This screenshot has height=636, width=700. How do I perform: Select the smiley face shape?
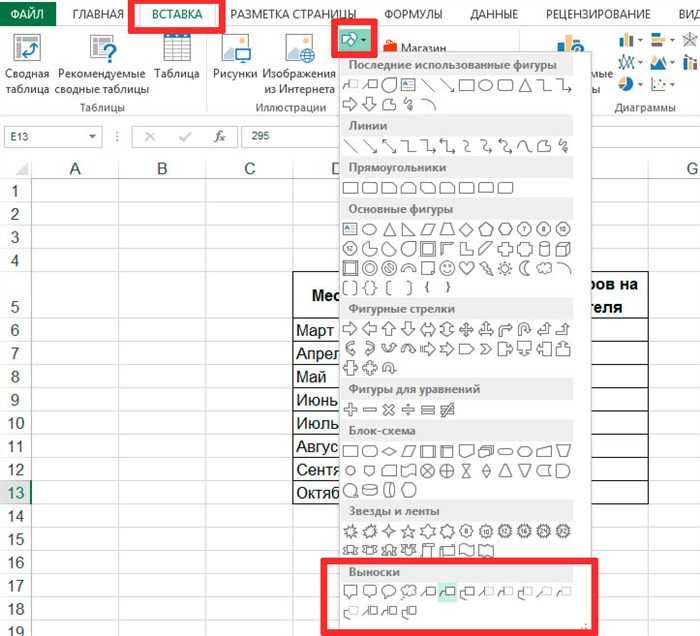[447, 268]
